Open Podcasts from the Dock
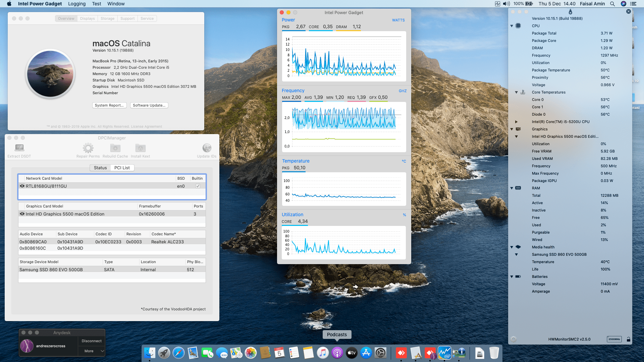This screenshot has height=362, width=644. (x=337, y=353)
